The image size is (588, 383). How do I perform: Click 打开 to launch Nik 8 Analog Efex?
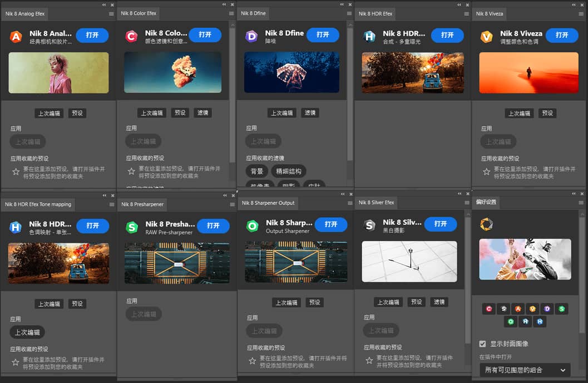92,35
